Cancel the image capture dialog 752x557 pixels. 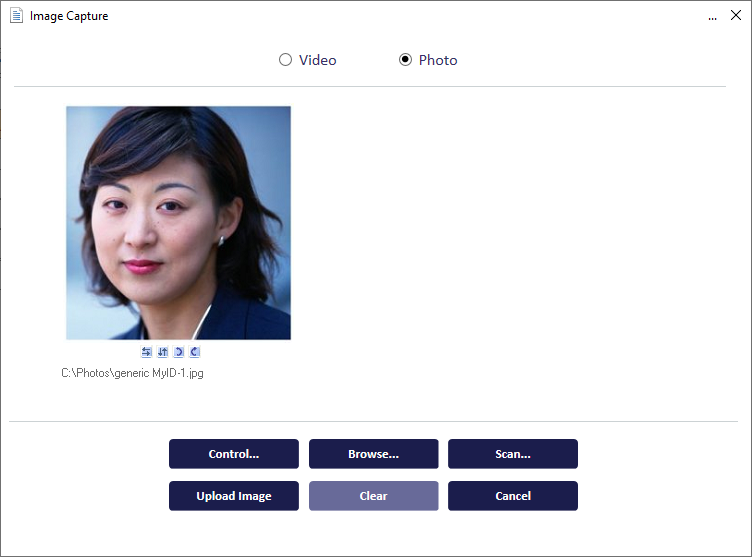tap(512, 496)
